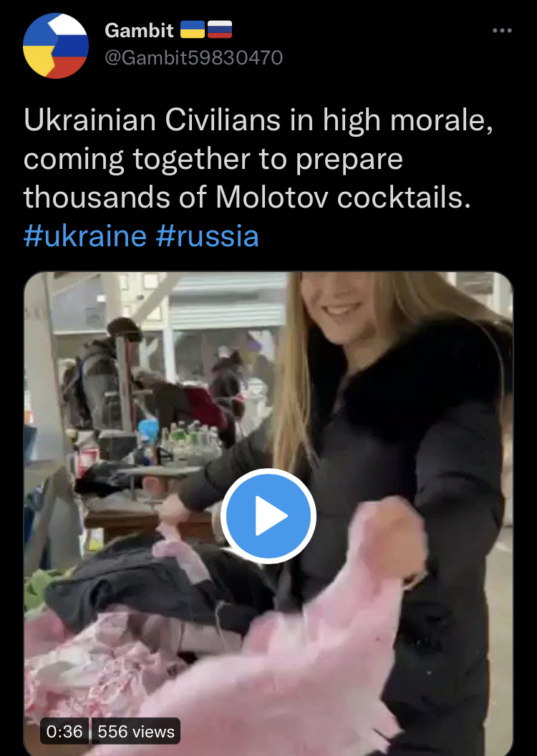This screenshot has height=756, width=537.
Task: Click the tweet line 'Ukrainian Civilians in high morale'
Action: 258,120
